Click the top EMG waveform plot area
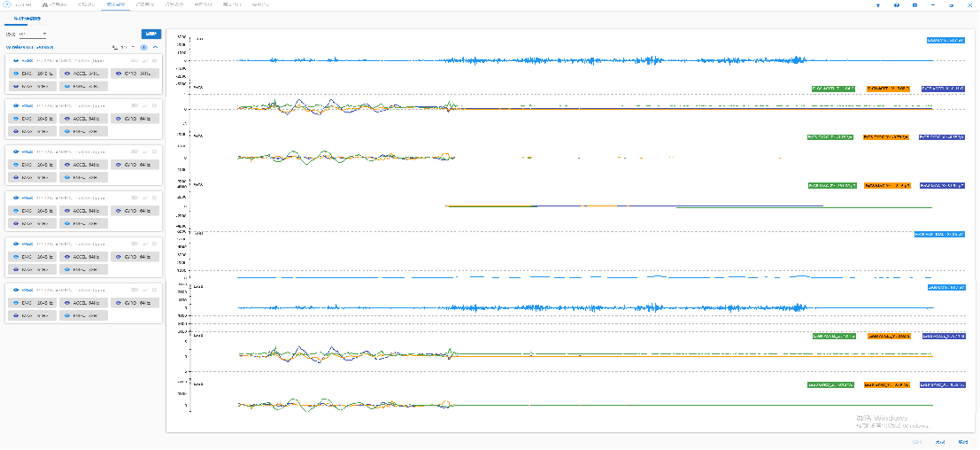 567,60
